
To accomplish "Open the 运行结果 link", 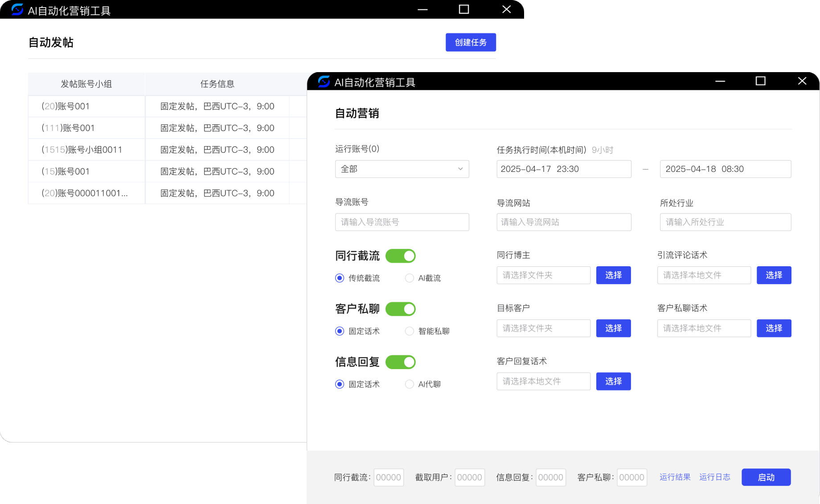I will 675,477.
